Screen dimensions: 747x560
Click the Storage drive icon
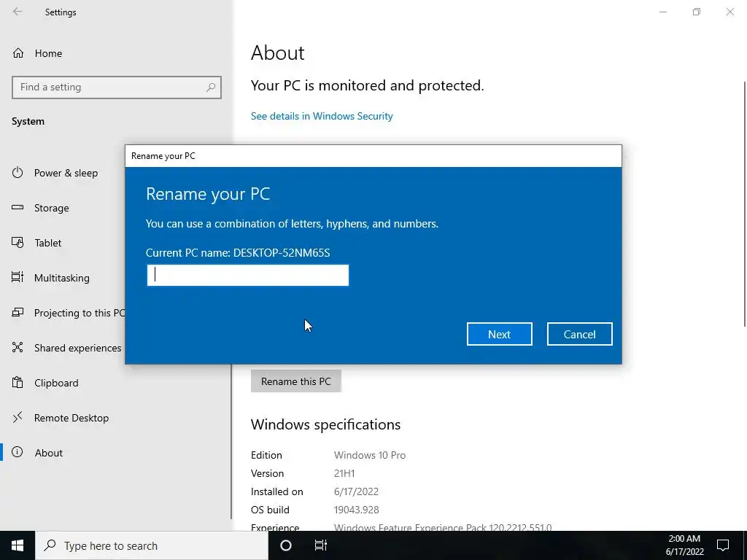tap(18, 207)
